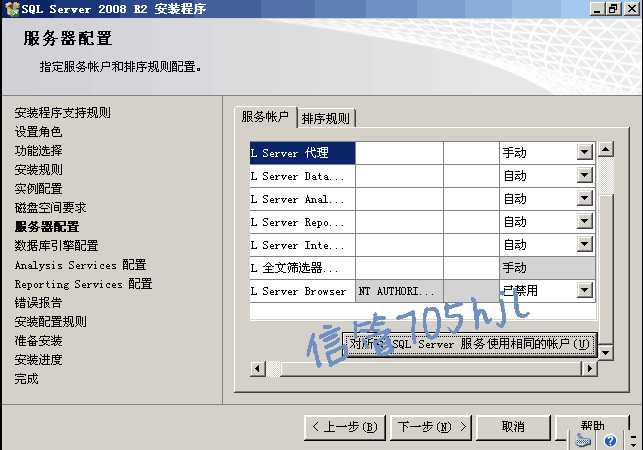This screenshot has height=450, width=643.
Task: Click vertical scrollbar down arrow
Action: [x=606, y=352]
